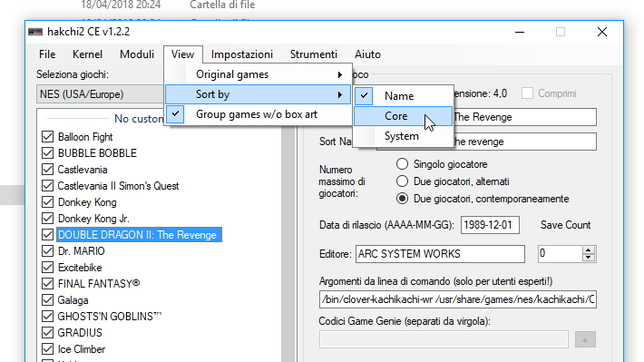The image size is (644, 362).
Task: Choose Due giocatori, alternati radio button
Action: 402,181
